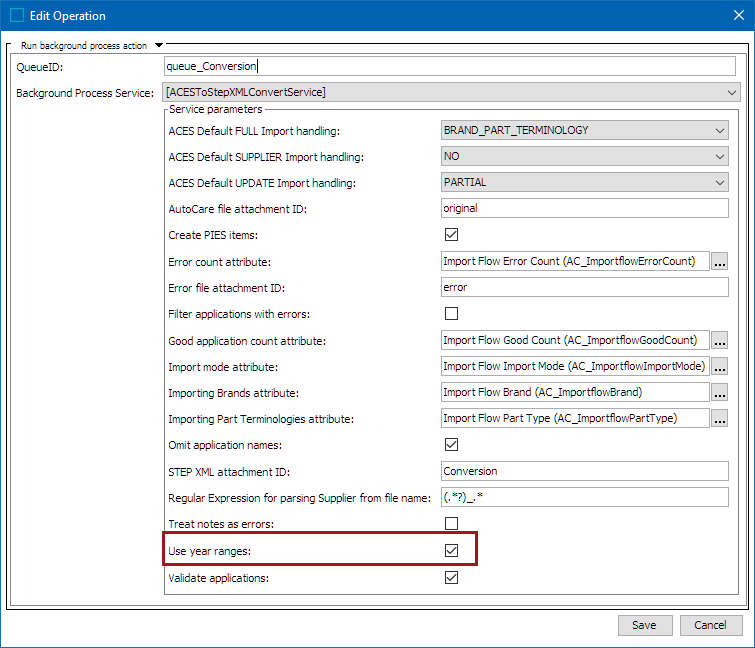The width and height of the screenshot is (755, 648).
Task: Expand Run background process action selector arrow
Action: (x=159, y=45)
